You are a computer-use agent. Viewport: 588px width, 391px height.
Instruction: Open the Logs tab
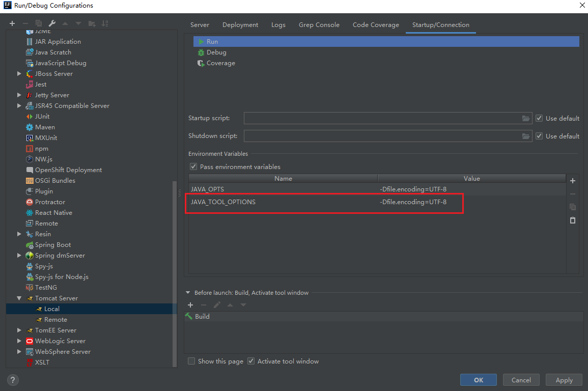coord(278,25)
